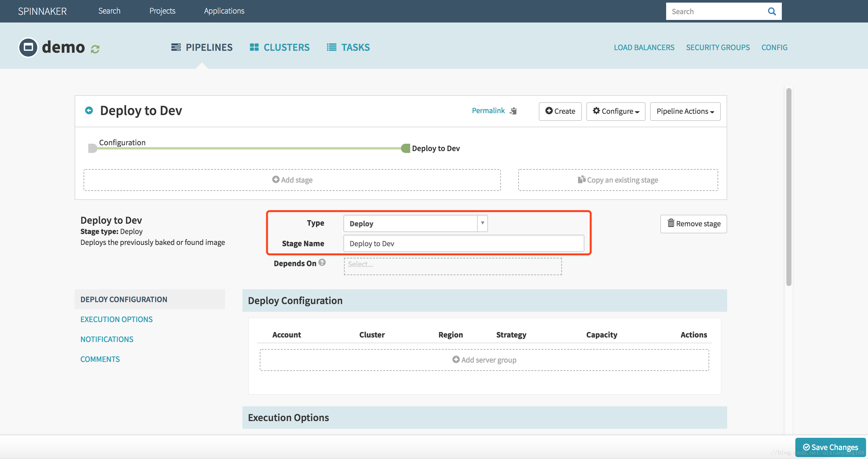Go to SECURITY GROUPS
The height and width of the screenshot is (459, 868).
[718, 48]
